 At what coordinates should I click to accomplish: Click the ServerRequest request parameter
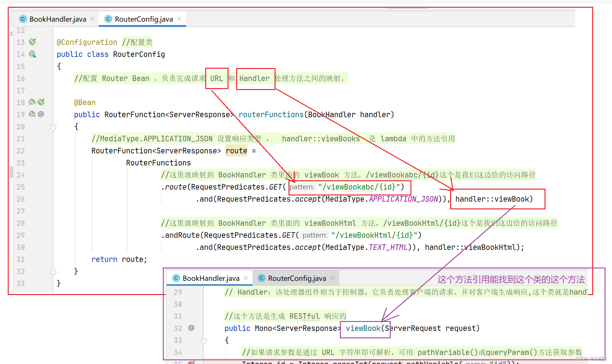430,328
